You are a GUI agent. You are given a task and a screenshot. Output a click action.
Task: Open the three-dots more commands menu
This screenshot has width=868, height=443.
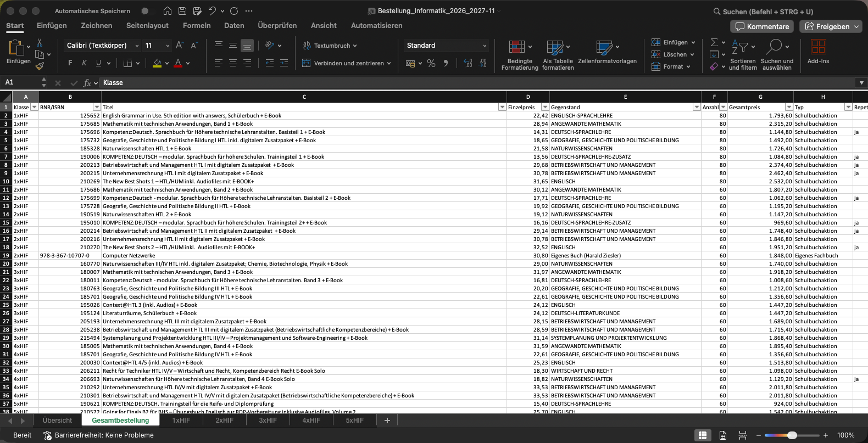click(249, 11)
